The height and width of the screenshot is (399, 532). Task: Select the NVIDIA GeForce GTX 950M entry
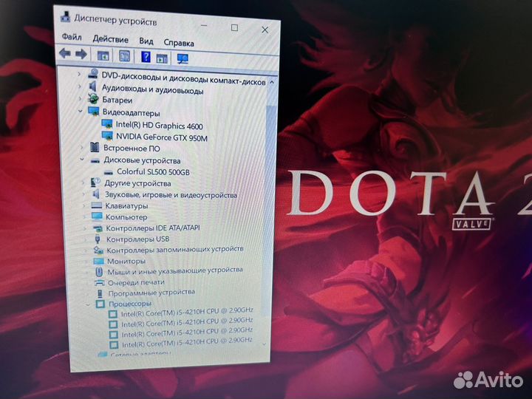(162, 137)
